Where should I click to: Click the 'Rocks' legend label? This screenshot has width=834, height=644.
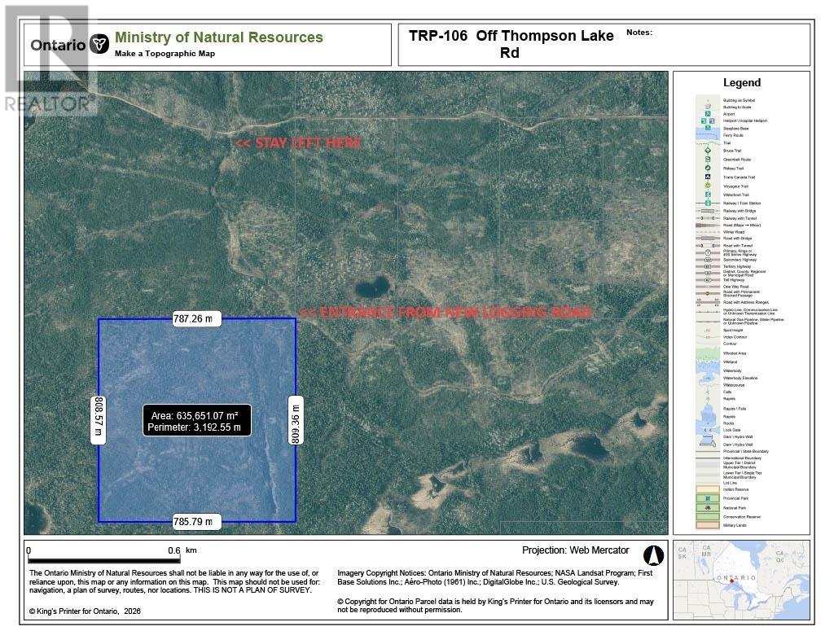[x=729, y=423]
